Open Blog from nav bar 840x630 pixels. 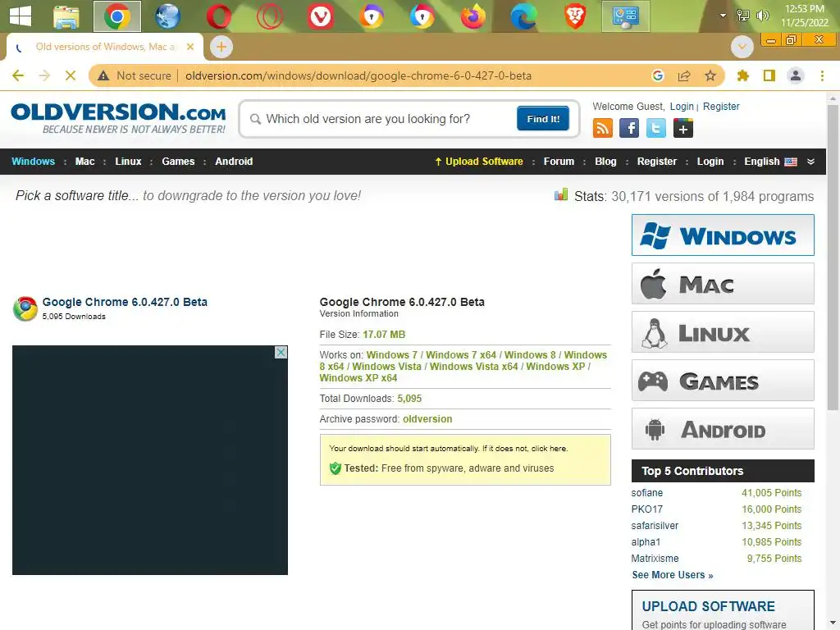pos(605,162)
